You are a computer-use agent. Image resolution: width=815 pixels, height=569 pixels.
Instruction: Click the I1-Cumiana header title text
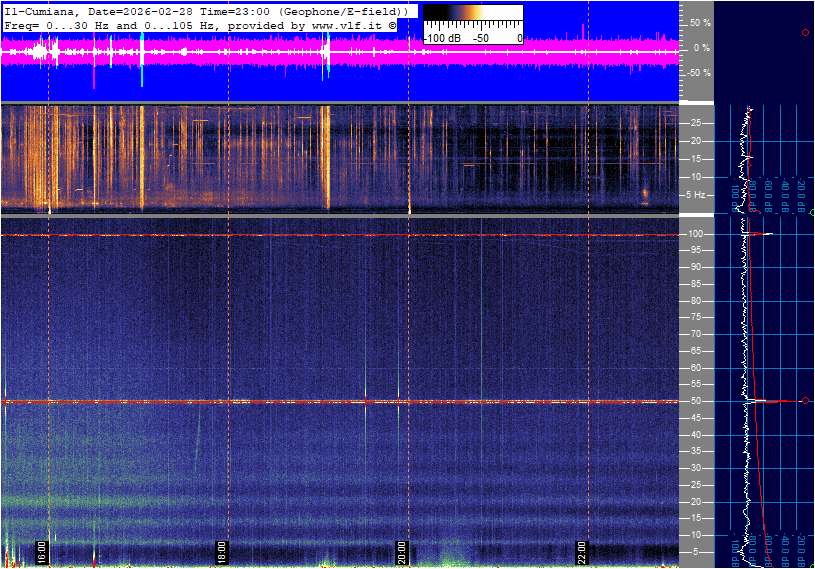[x=41, y=9]
